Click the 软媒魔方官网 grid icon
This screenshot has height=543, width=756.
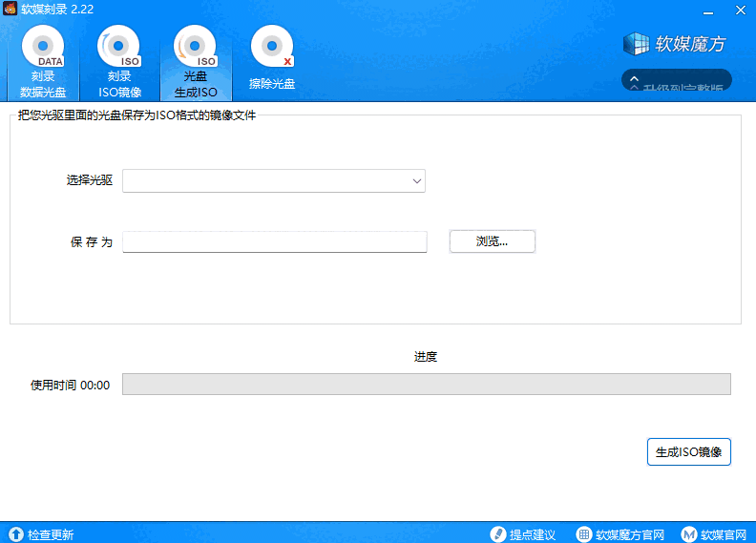[x=584, y=533]
